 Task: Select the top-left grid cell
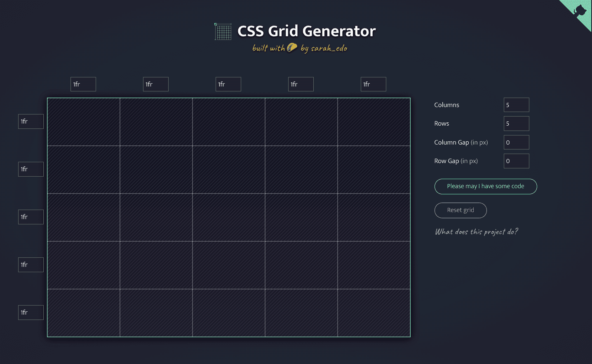click(x=84, y=122)
